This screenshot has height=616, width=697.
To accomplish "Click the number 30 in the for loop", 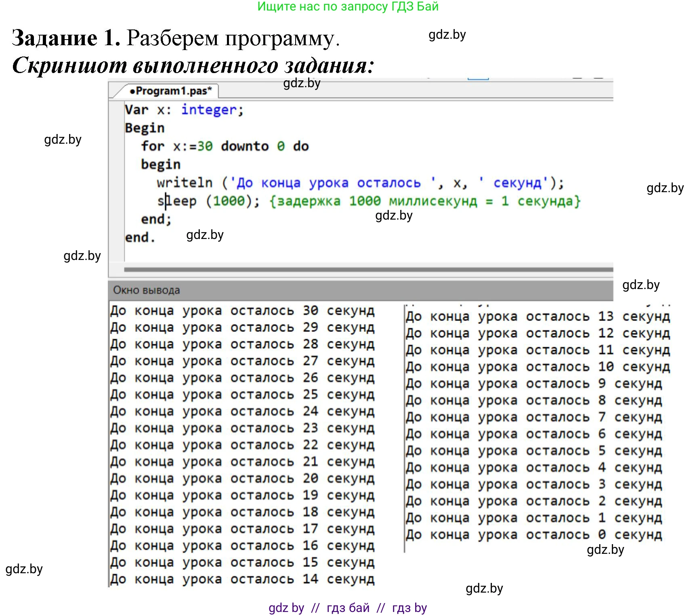I will pos(205,146).
